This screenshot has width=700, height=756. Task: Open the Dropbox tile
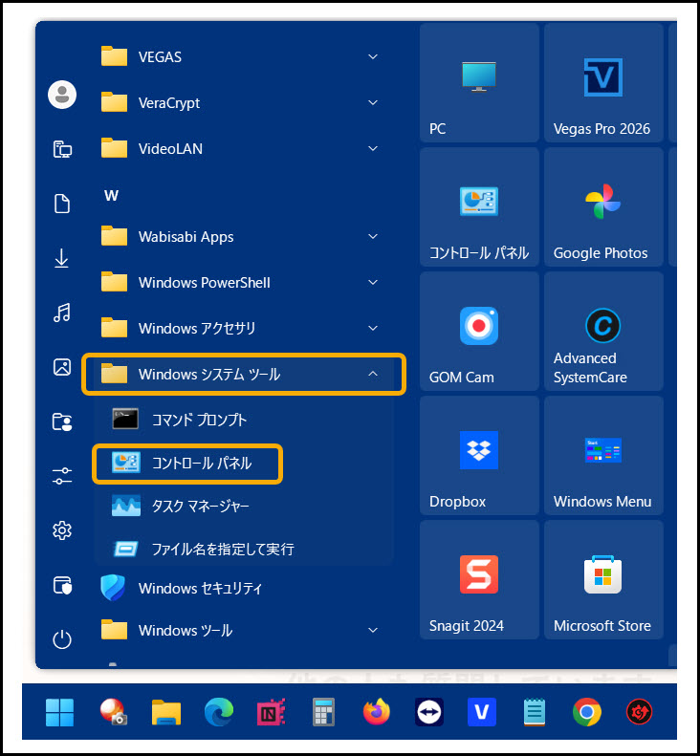pos(479,456)
